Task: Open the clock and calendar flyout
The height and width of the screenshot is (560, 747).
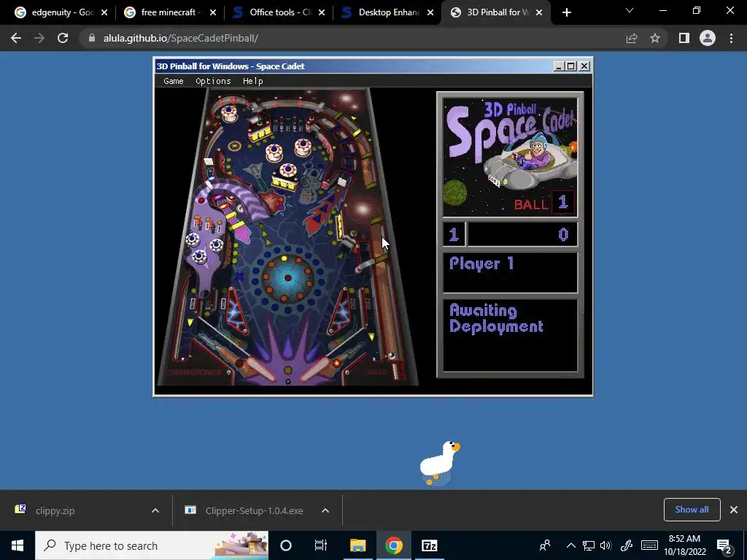Action: pyautogui.click(x=684, y=545)
